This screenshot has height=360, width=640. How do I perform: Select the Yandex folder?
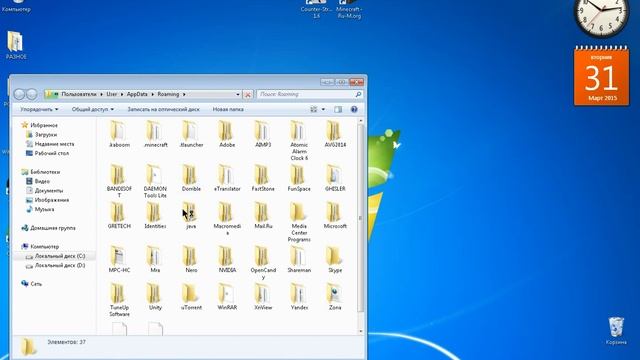point(299,297)
